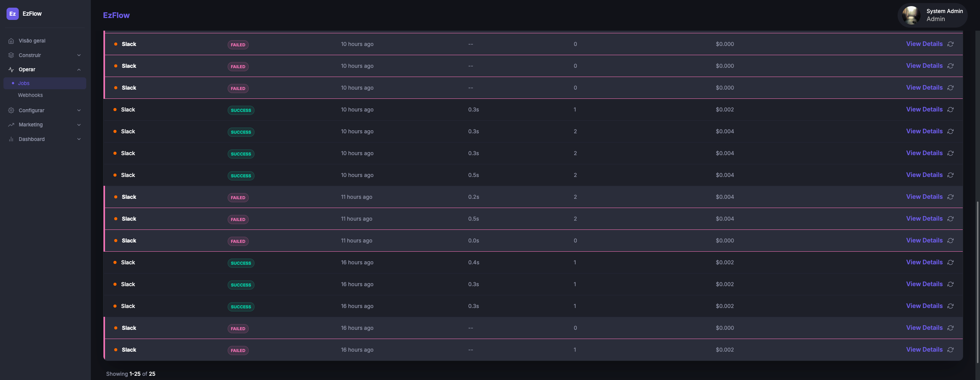Select Jobs in the sidebar
Image resolution: width=980 pixels, height=380 pixels.
(45, 83)
